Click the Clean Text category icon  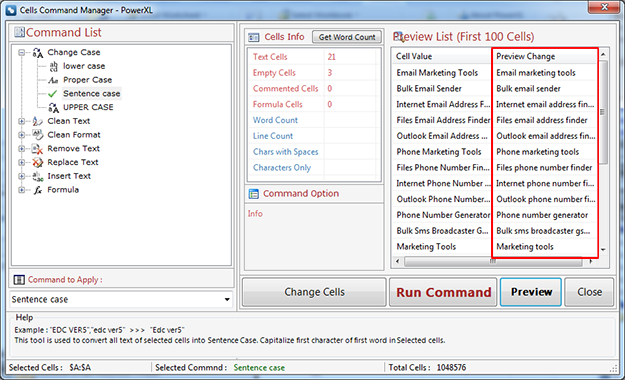[x=37, y=121]
